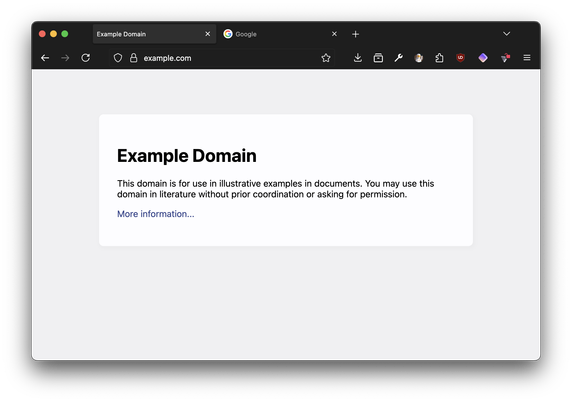
Task: Open the downloads panel
Action: [358, 58]
